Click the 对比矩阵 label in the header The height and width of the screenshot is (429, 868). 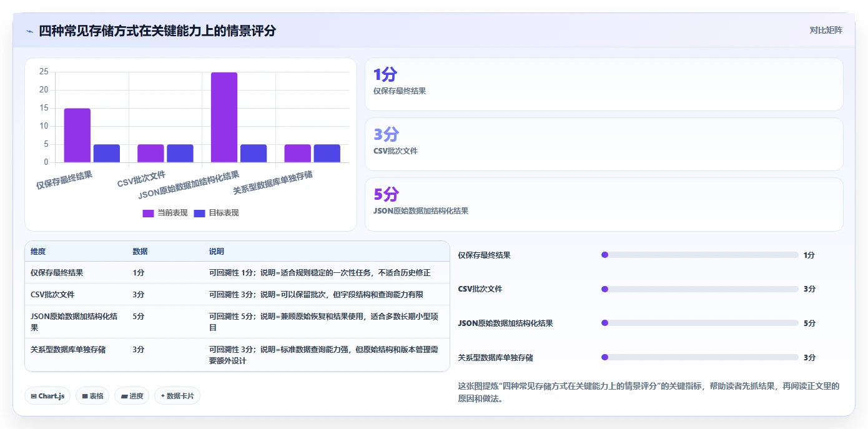826,30
